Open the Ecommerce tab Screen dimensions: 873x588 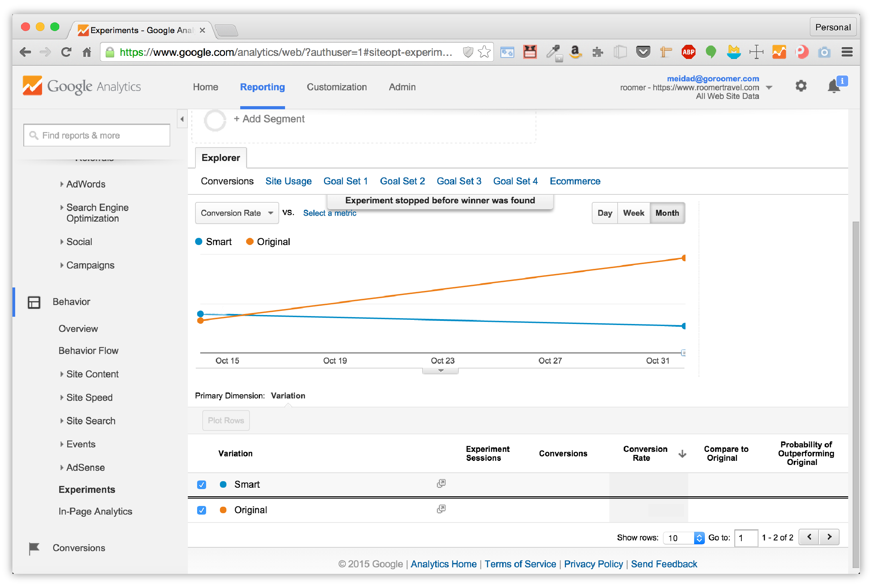click(575, 181)
